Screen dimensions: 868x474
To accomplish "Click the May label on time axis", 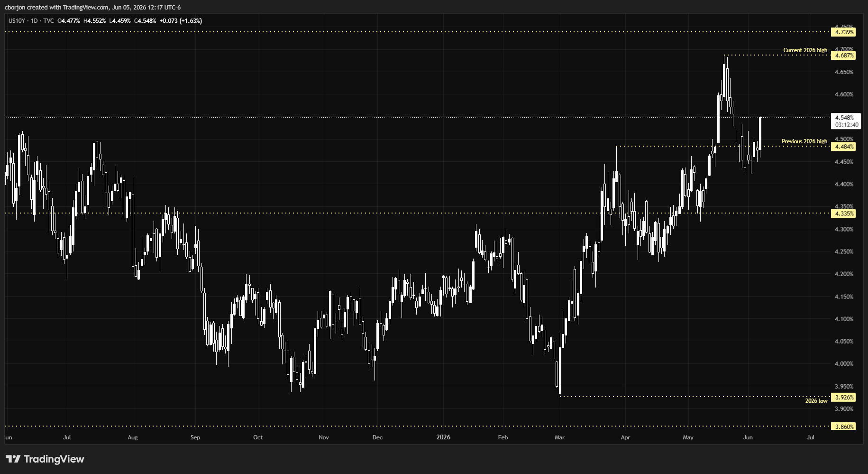I will coord(688,437).
